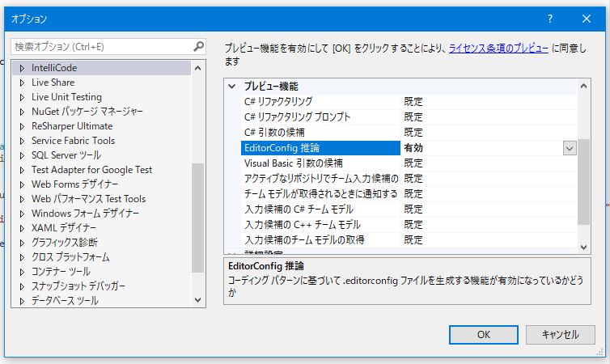Screen dimensions: 610x364
Task: Expand the ReSharper Ultimate node
Action: click(22, 126)
